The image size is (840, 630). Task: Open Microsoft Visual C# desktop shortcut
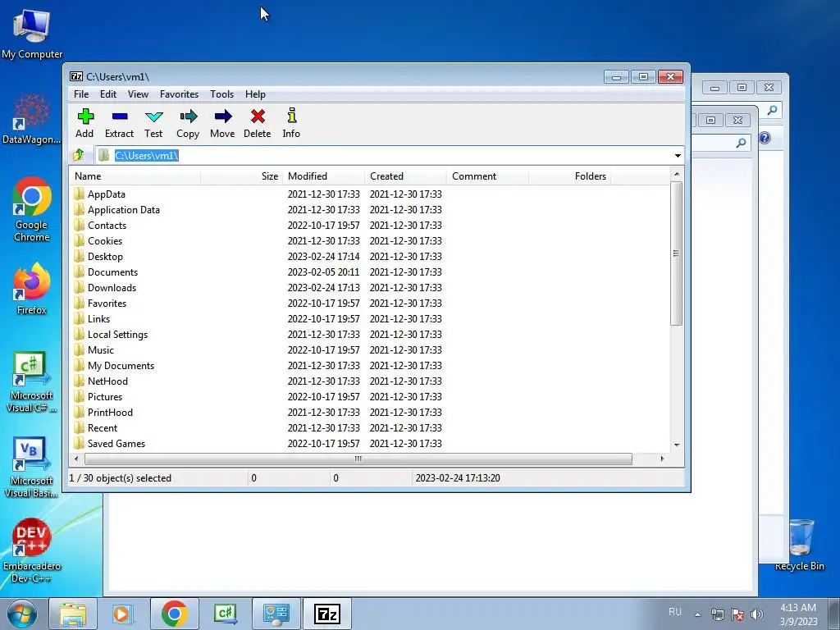pos(32,382)
